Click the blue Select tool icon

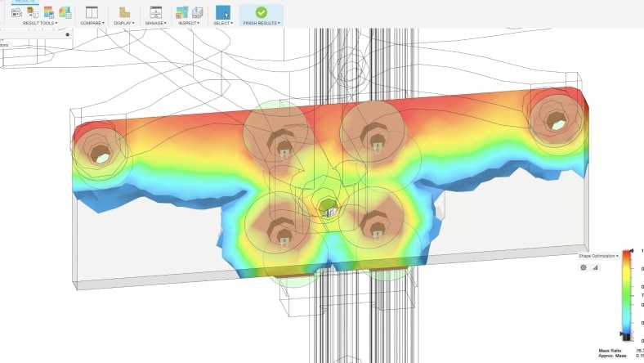[223, 12]
